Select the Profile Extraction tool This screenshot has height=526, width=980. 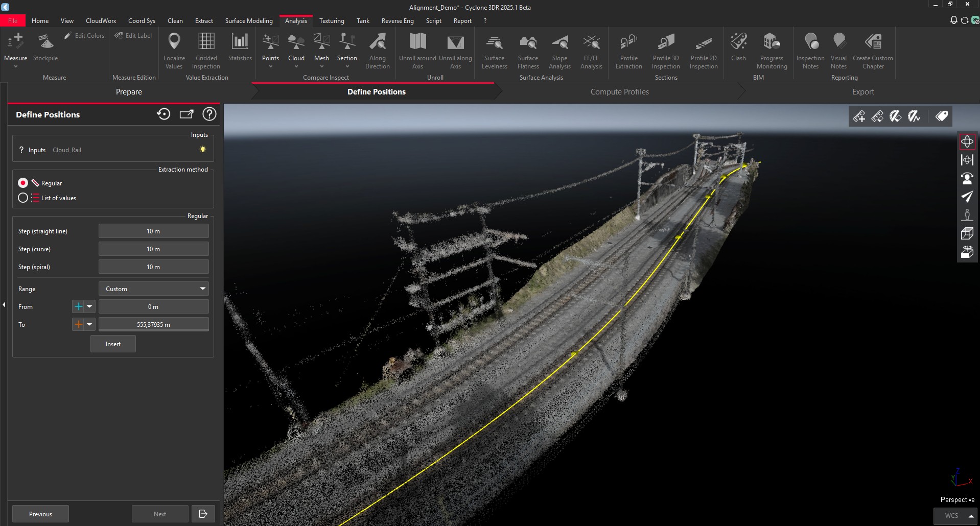628,50
